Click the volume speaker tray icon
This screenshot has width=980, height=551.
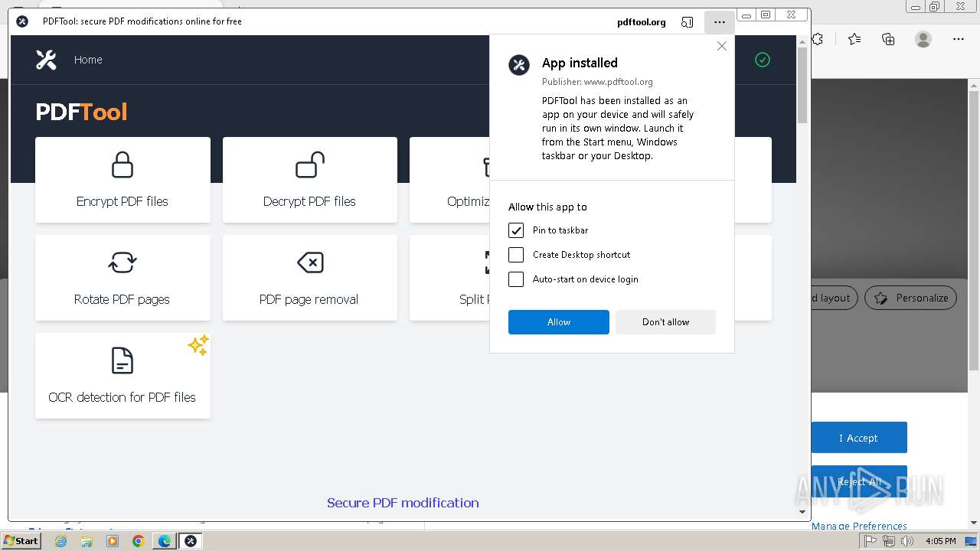click(x=907, y=541)
